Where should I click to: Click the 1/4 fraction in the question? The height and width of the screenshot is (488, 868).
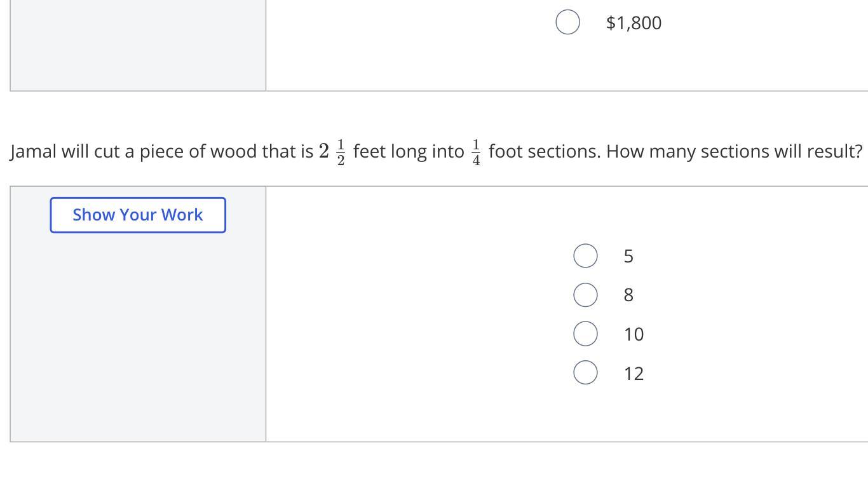click(x=476, y=152)
